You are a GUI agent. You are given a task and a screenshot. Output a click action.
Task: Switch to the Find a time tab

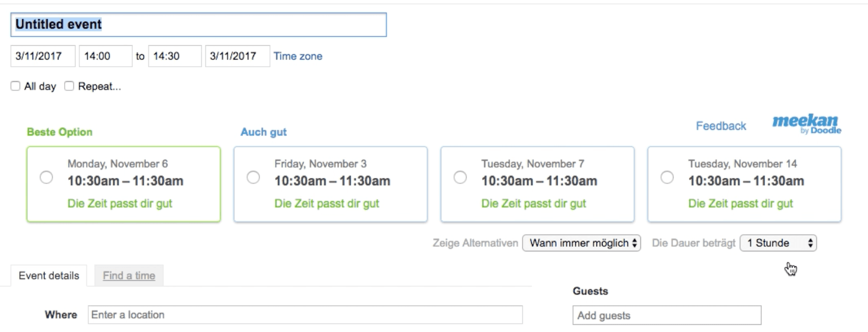(129, 276)
